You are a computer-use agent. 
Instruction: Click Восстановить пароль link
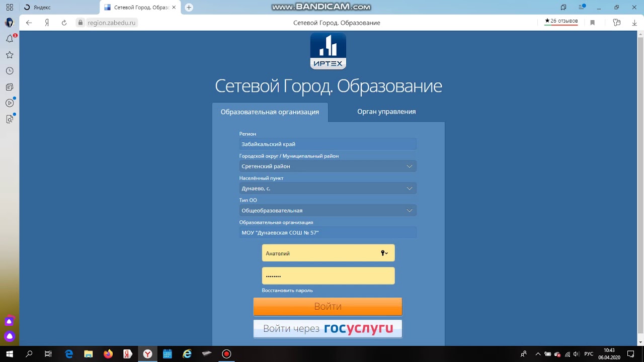click(x=287, y=291)
